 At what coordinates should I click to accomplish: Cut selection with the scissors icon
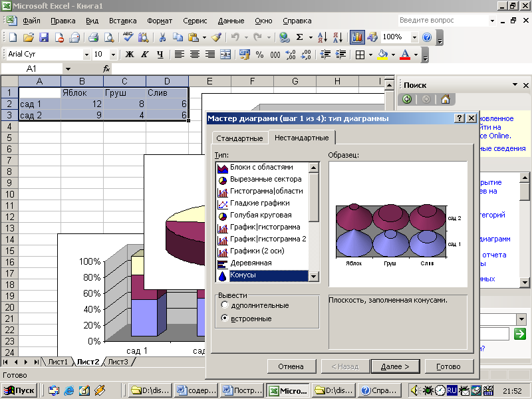click(x=162, y=37)
